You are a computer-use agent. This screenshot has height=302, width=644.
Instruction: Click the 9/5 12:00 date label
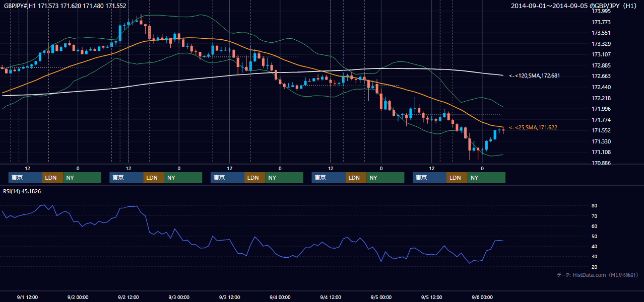click(431, 297)
